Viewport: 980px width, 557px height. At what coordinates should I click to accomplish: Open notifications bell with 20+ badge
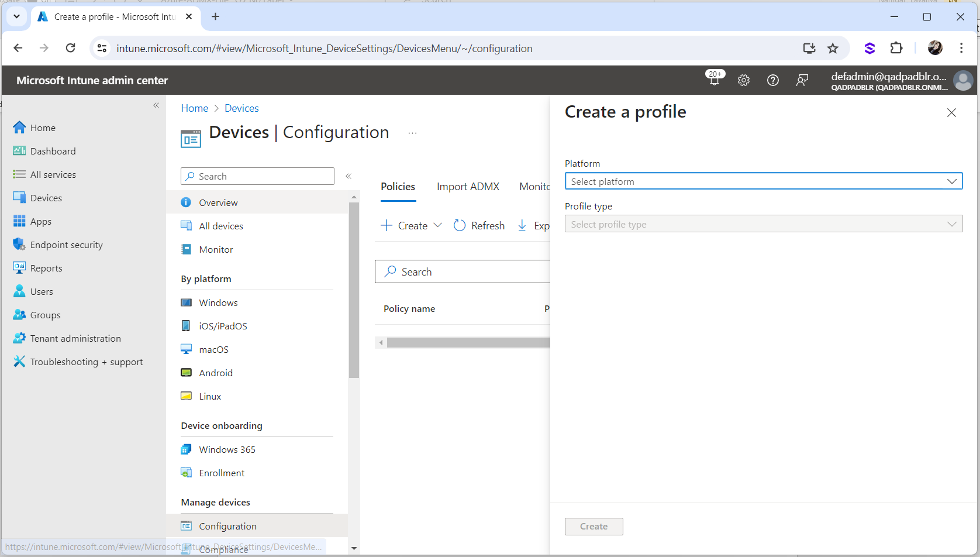pos(715,79)
